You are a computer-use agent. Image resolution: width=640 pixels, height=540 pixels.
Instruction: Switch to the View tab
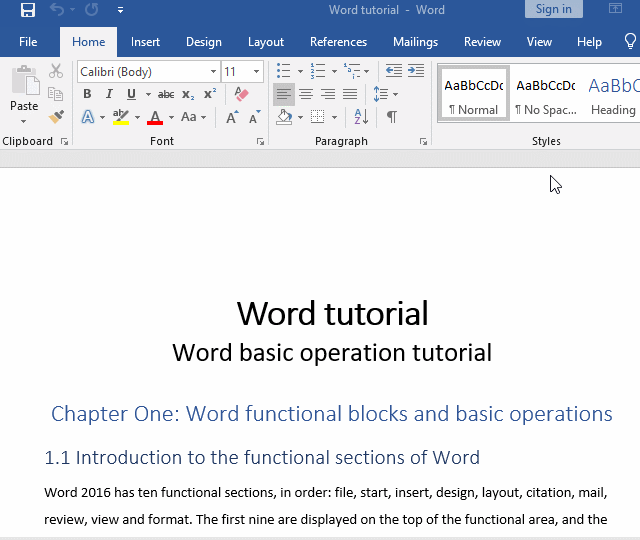coord(539,42)
